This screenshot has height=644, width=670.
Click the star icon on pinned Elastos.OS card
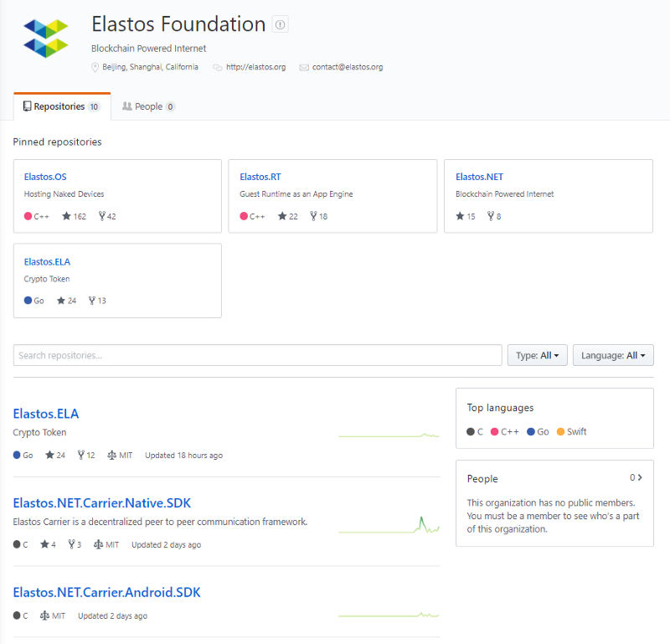click(66, 216)
